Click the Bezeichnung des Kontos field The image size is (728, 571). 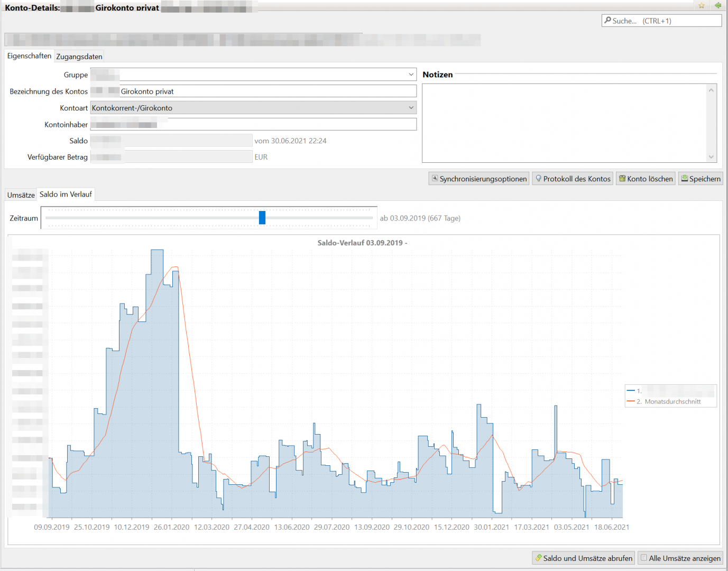[267, 91]
